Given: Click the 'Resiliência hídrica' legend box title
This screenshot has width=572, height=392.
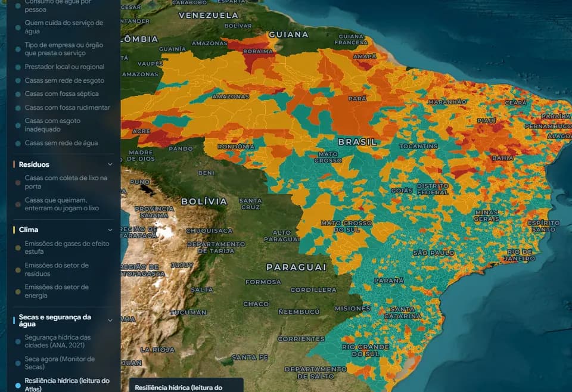Looking at the screenshot, I should [x=178, y=388].
